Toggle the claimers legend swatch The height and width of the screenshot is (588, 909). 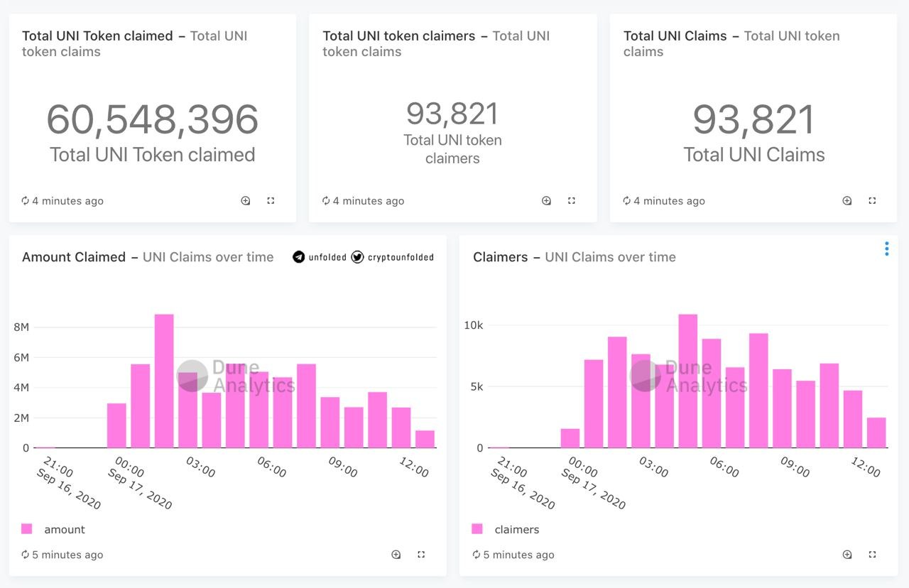click(x=477, y=528)
